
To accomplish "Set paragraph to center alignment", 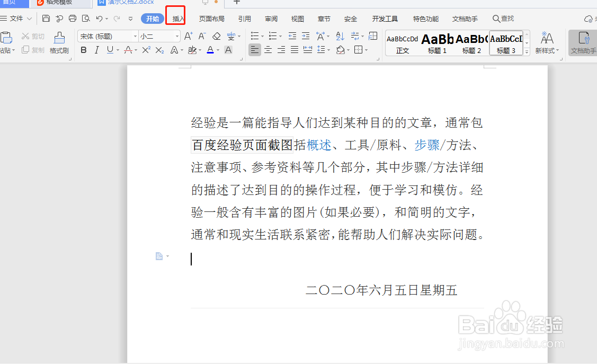I will [x=268, y=50].
